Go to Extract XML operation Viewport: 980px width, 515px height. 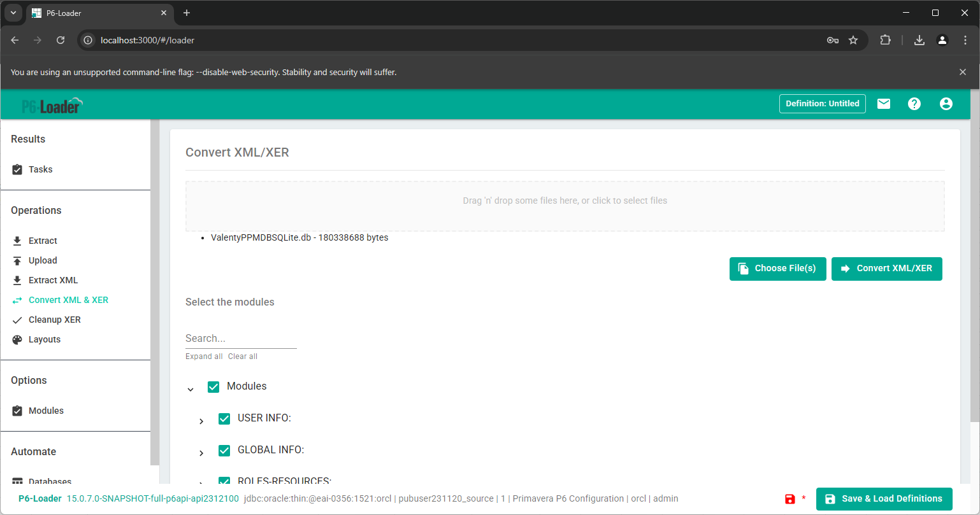pyautogui.click(x=53, y=280)
